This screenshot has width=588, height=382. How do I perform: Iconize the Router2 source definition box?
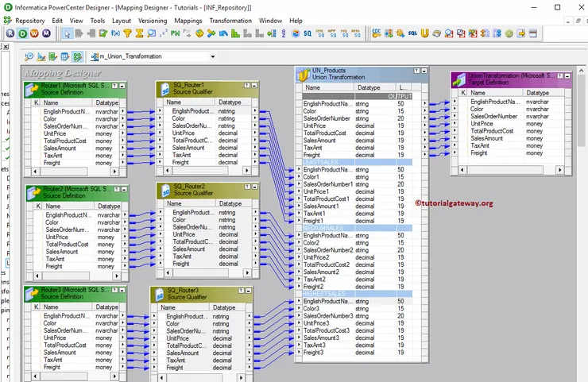point(124,189)
